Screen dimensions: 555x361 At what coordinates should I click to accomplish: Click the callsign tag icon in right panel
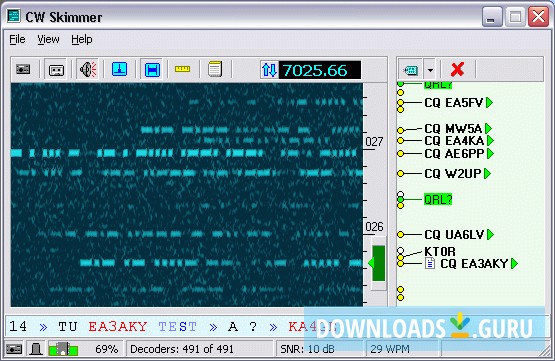(x=410, y=70)
